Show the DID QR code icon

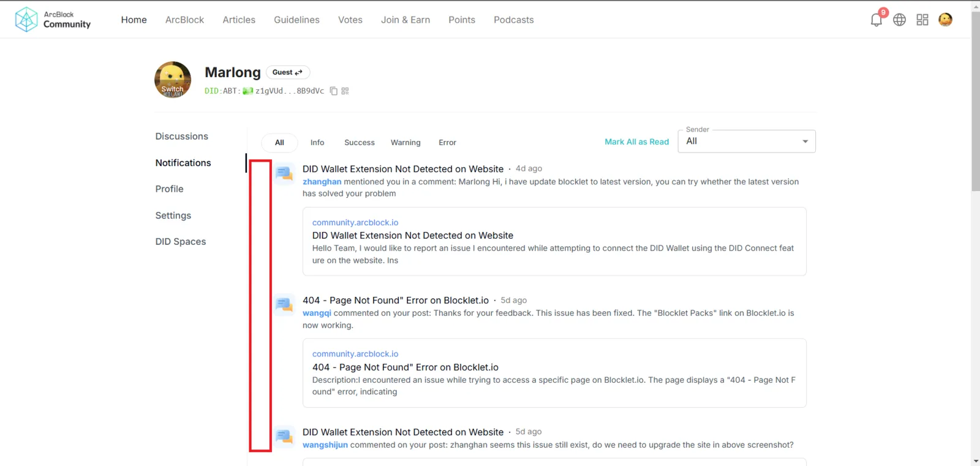[345, 91]
